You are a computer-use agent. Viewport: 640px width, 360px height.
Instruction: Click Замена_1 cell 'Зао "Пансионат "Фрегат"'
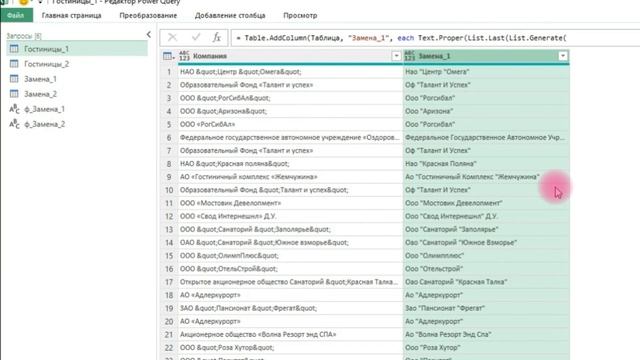(x=486, y=308)
